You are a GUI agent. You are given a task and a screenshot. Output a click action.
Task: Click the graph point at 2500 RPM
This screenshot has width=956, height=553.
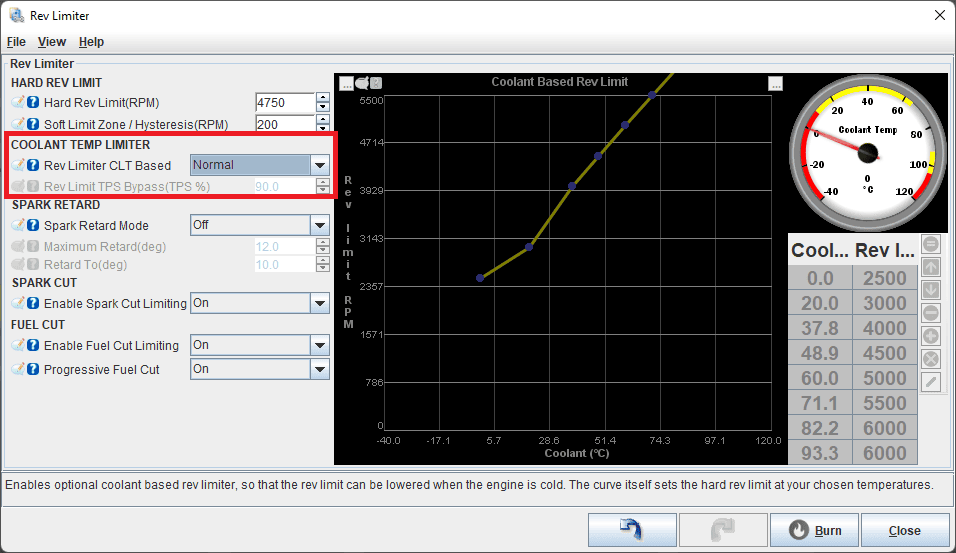point(480,278)
